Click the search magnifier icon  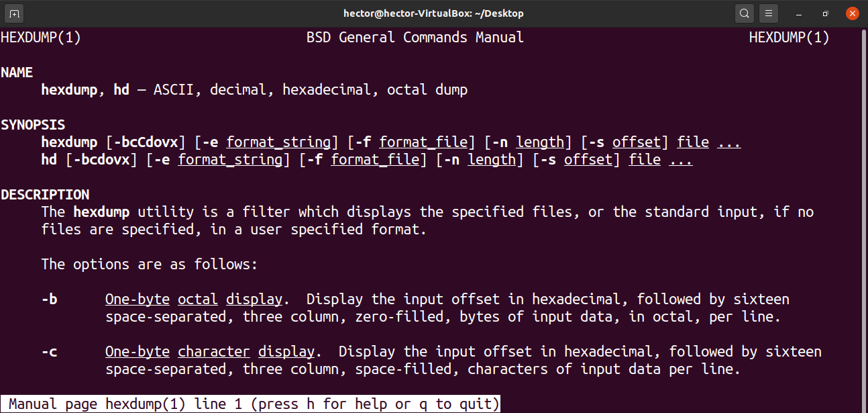[745, 13]
